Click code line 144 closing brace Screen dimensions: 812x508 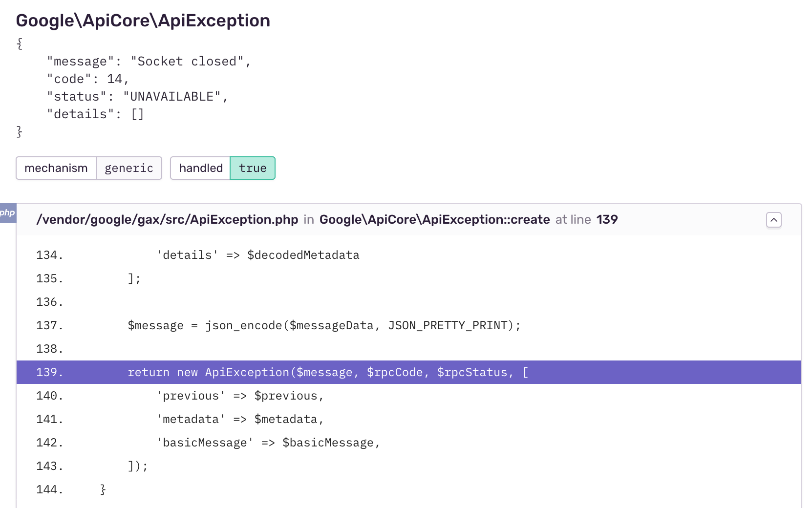click(x=409, y=489)
